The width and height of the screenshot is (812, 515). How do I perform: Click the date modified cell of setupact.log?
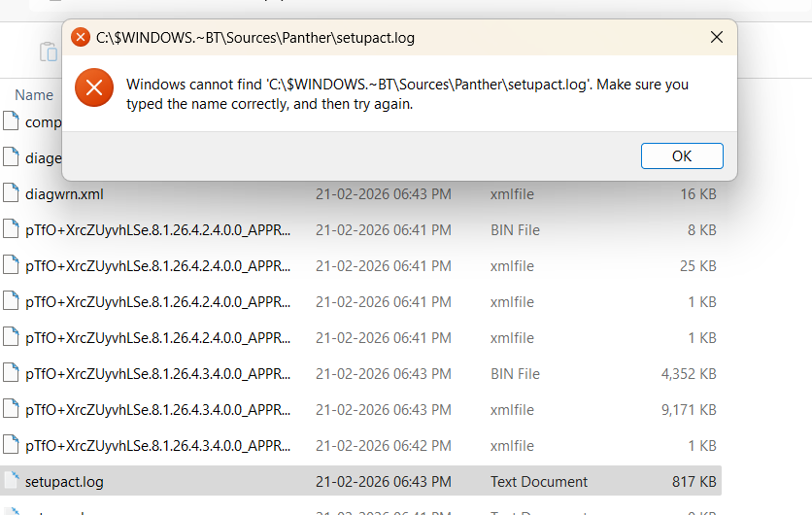[x=384, y=482]
